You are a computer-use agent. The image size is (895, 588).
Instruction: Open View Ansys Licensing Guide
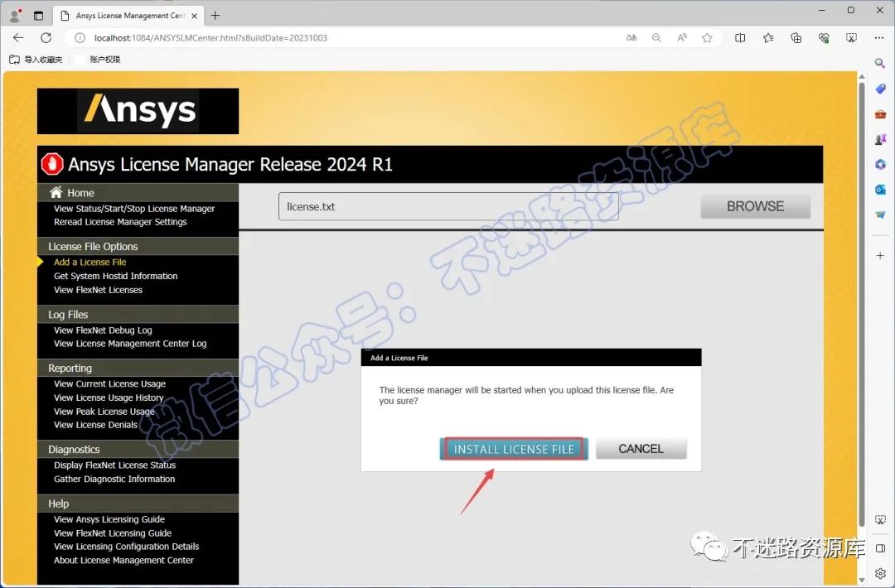pyautogui.click(x=109, y=519)
